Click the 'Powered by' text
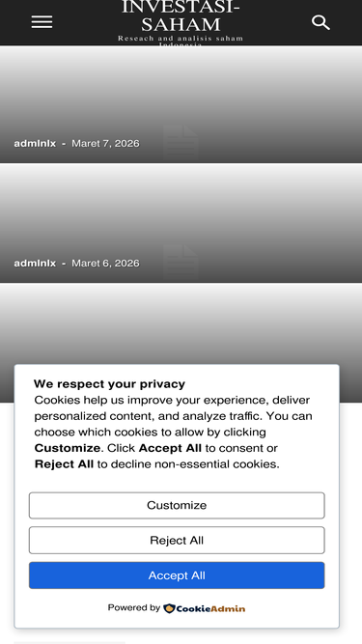The width and height of the screenshot is (362, 644). (x=134, y=607)
